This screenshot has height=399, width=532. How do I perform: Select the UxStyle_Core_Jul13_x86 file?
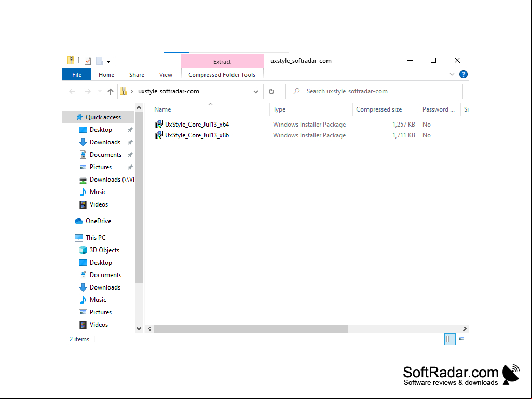point(197,135)
